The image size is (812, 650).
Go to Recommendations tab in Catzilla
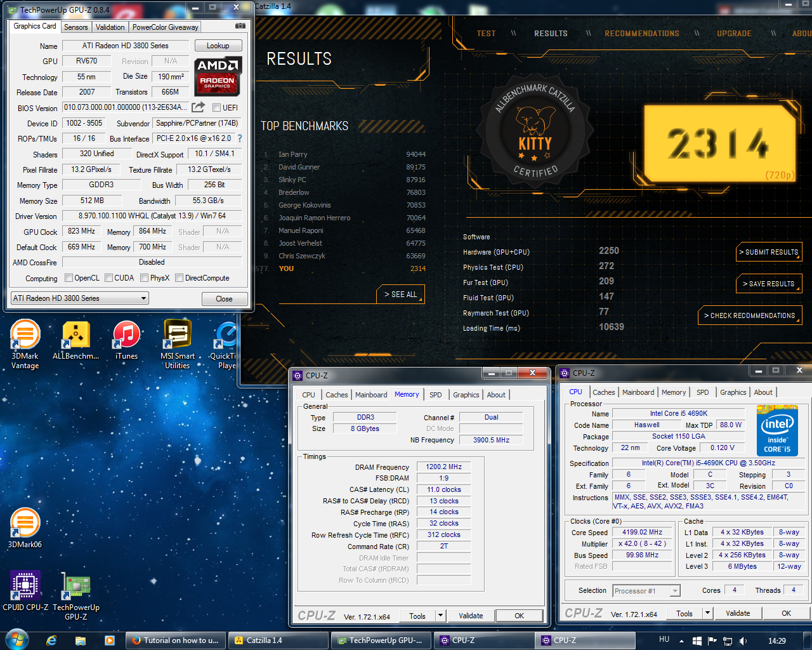click(642, 34)
